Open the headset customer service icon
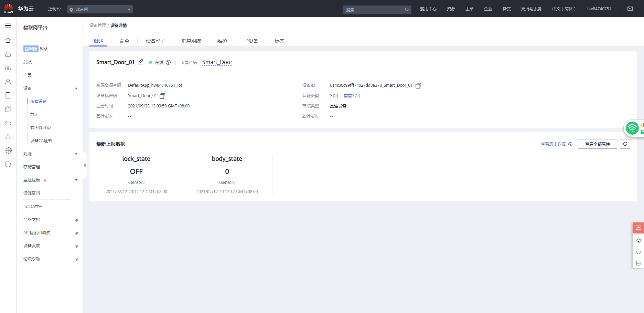Viewport: 644px width, 313px height. click(x=638, y=241)
